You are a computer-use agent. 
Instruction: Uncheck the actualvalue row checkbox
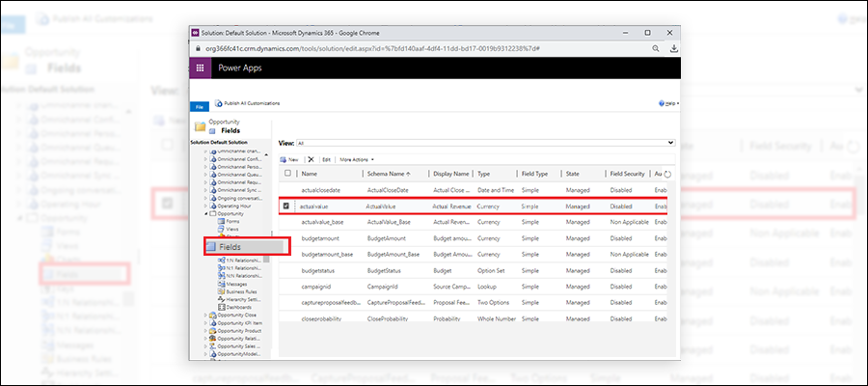tap(286, 206)
